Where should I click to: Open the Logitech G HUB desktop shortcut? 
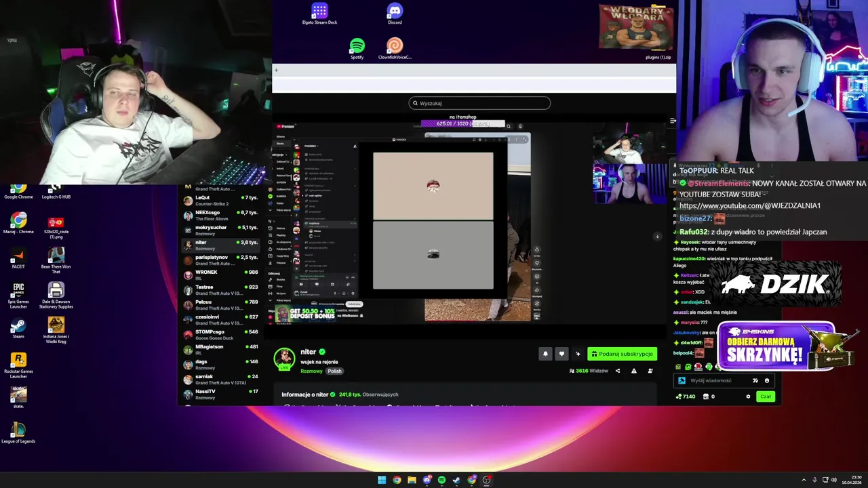click(56, 191)
